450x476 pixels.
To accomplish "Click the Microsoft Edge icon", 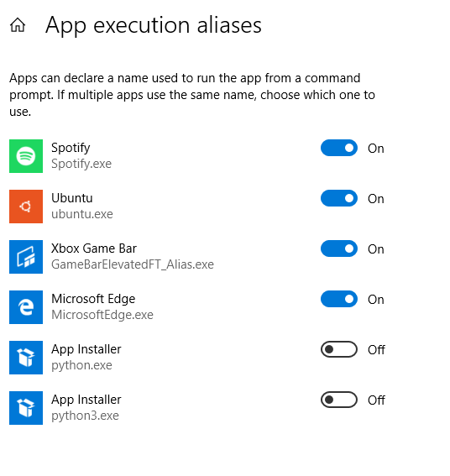I will click(26, 307).
